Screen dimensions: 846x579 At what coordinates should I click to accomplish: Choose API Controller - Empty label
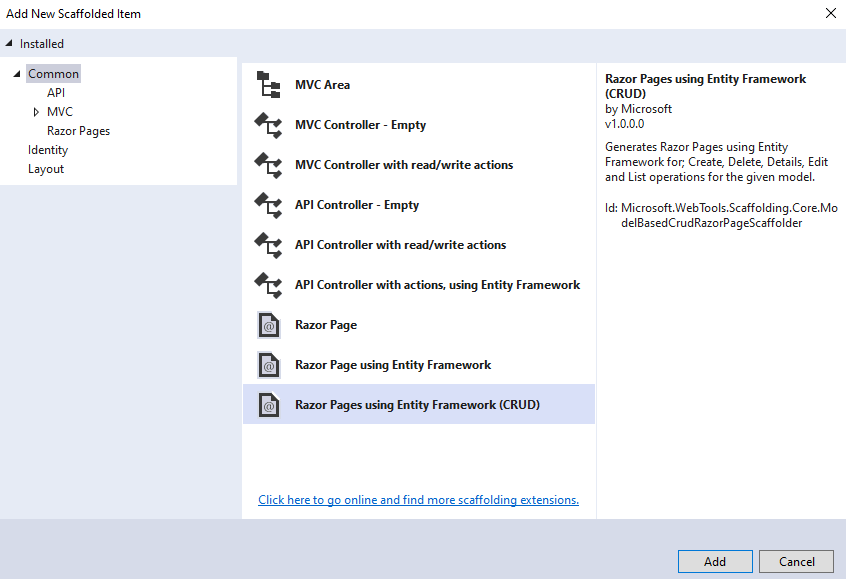[357, 205]
